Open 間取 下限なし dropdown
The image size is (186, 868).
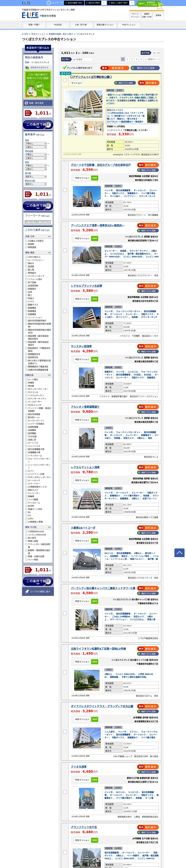pyautogui.click(x=35, y=165)
